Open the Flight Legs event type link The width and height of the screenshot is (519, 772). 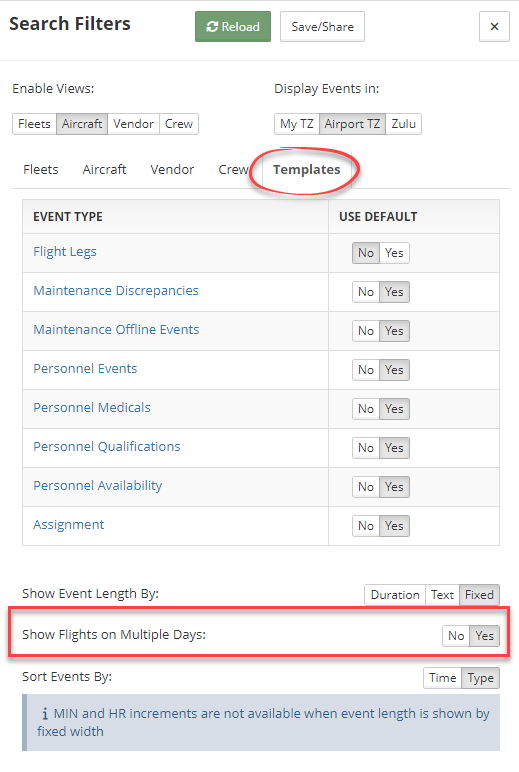[65, 252]
